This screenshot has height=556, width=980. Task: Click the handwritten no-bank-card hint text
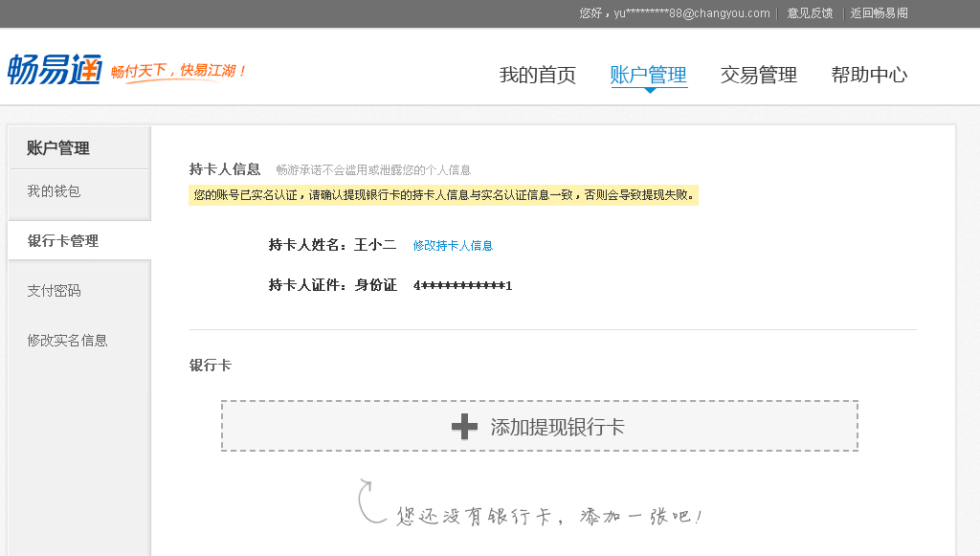pos(549,517)
